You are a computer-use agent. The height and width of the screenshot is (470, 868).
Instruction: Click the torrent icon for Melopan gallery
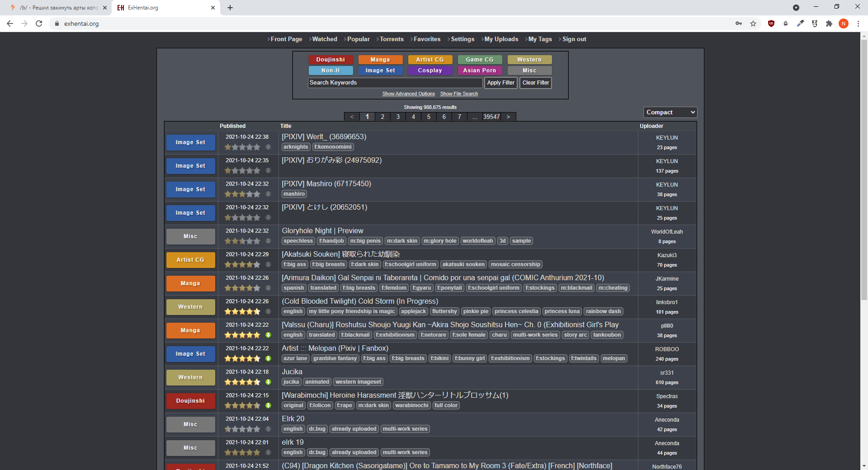pos(268,358)
